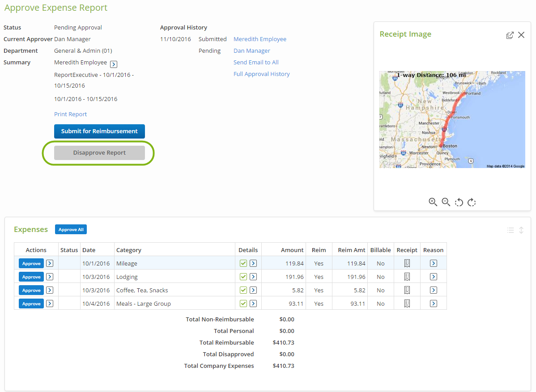This screenshot has width=536, height=392.
Task: Expand details arrow for Mileage expense
Action: coord(253,263)
